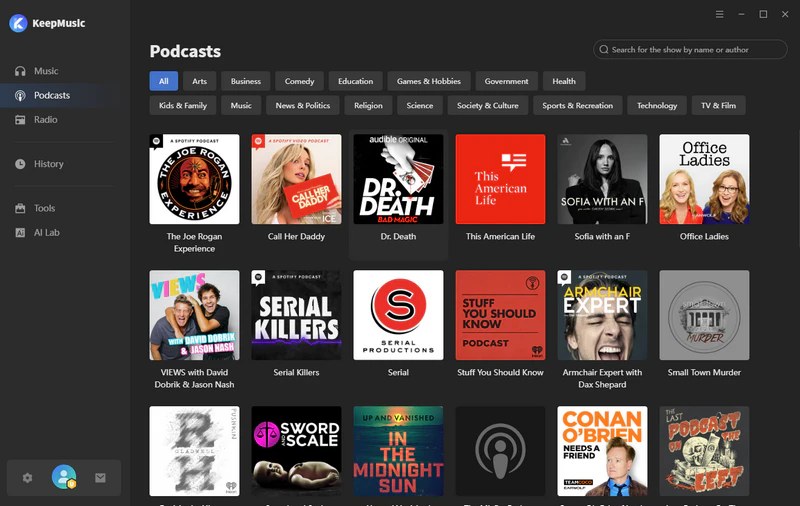800x506 pixels.
Task: Click "Call Her Daddy" title text
Action: (296, 237)
